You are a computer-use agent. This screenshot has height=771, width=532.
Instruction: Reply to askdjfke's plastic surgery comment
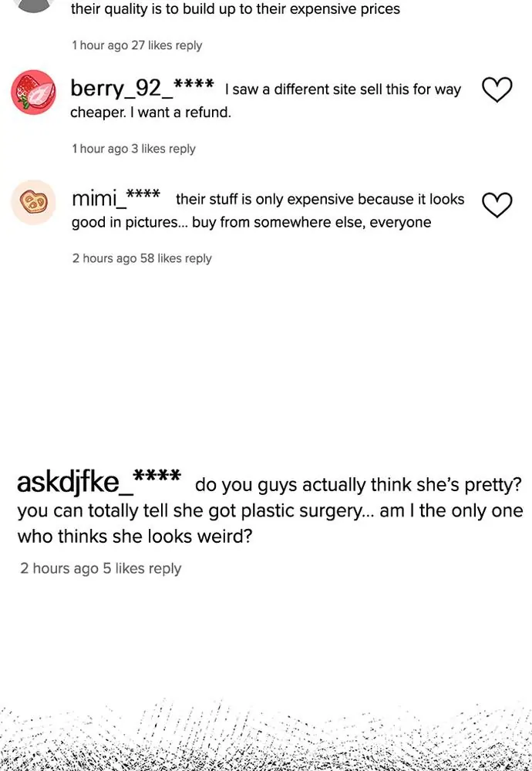point(165,568)
